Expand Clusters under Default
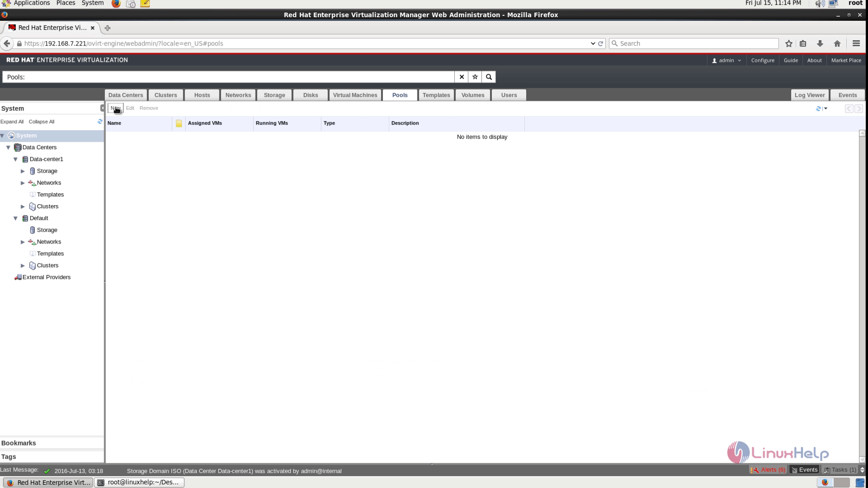The image size is (868, 488). click(x=23, y=266)
